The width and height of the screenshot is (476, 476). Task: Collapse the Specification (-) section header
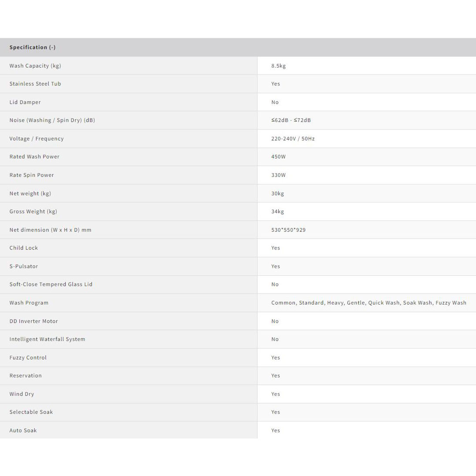(x=33, y=47)
